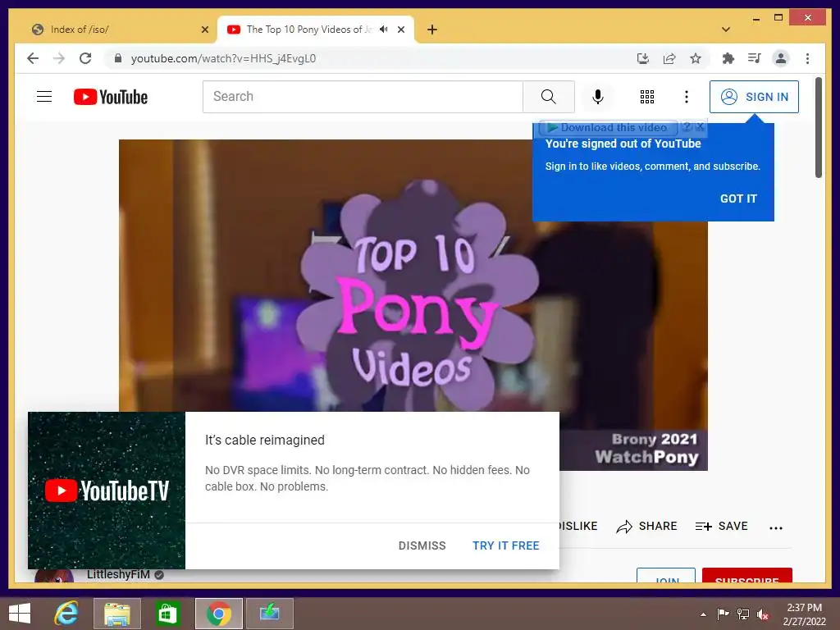The width and height of the screenshot is (840, 630).
Task: Click SHARE below the video
Action: [647, 527]
